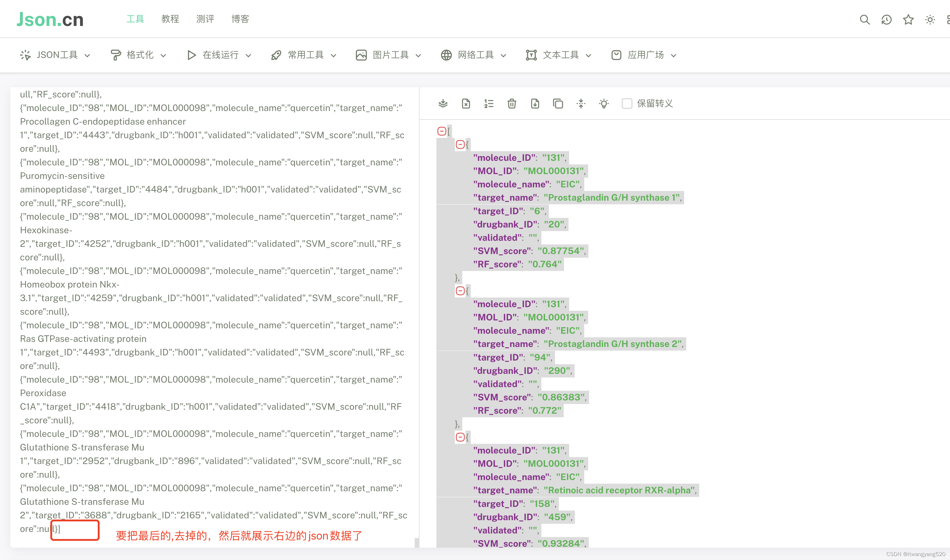Click the 在线运行 play icon
The width and height of the screenshot is (950, 560).
[191, 55]
